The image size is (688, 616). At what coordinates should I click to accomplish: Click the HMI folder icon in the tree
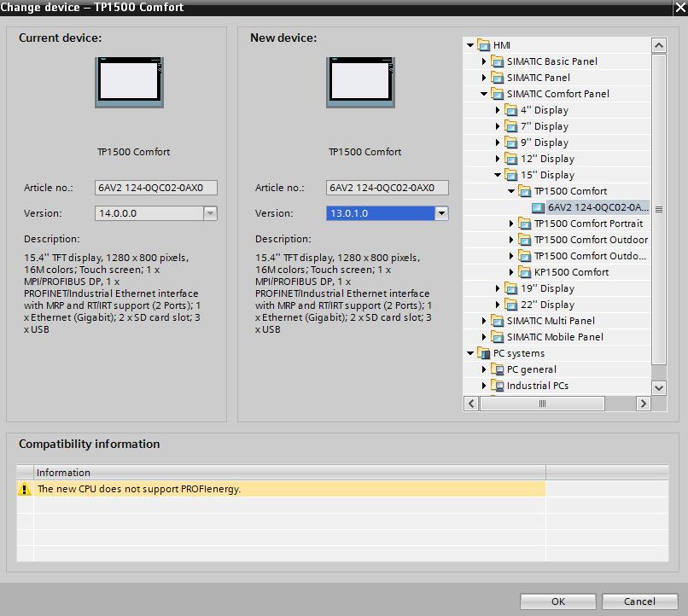point(483,45)
